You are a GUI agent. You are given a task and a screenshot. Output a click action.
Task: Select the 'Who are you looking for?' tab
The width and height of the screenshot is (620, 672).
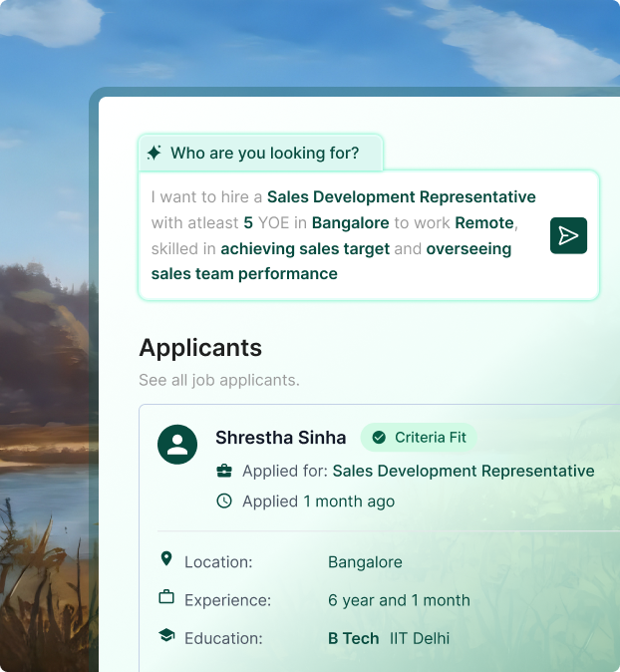tap(261, 154)
